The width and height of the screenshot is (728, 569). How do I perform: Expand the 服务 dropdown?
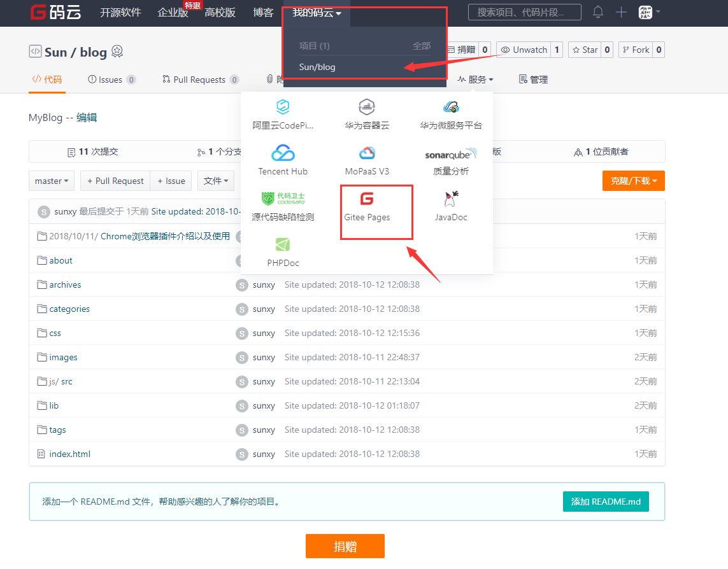click(475, 80)
